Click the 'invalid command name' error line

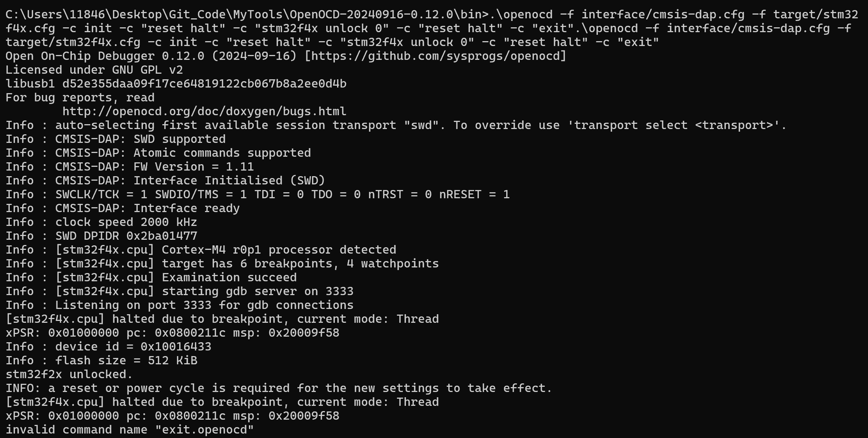pyautogui.click(x=129, y=430)
